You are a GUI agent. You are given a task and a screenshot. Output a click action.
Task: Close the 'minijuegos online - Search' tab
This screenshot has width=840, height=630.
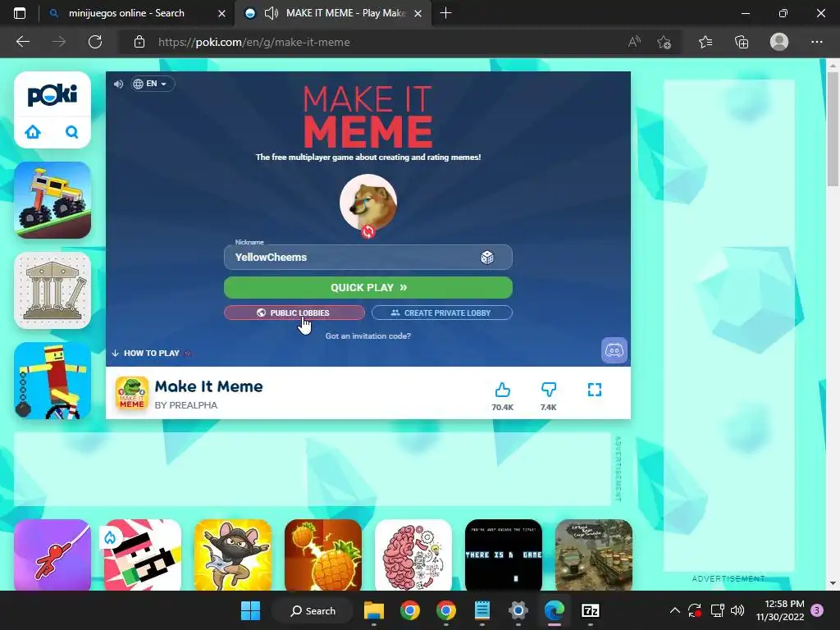coord(221,13)
